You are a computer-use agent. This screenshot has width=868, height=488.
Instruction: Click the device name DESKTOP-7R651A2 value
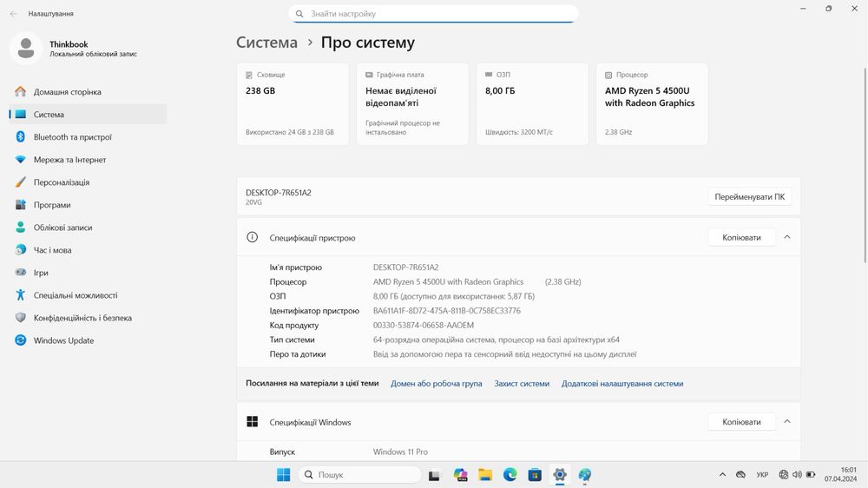(405, 267)
